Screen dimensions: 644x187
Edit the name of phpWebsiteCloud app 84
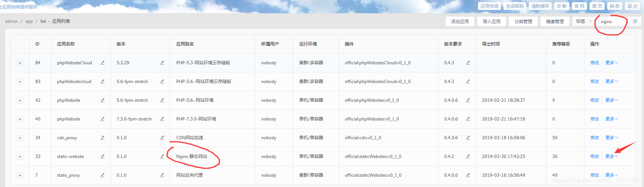point(102,63)
